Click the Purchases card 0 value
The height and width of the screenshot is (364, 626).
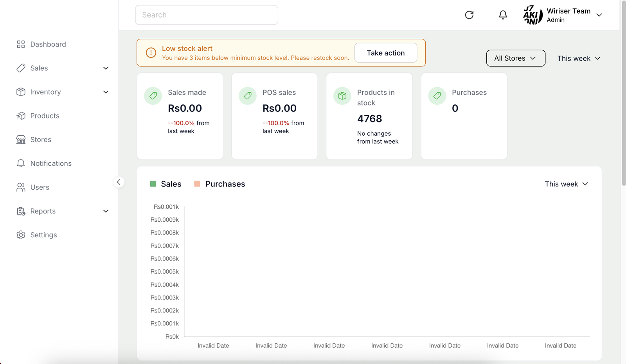[455, 108]
